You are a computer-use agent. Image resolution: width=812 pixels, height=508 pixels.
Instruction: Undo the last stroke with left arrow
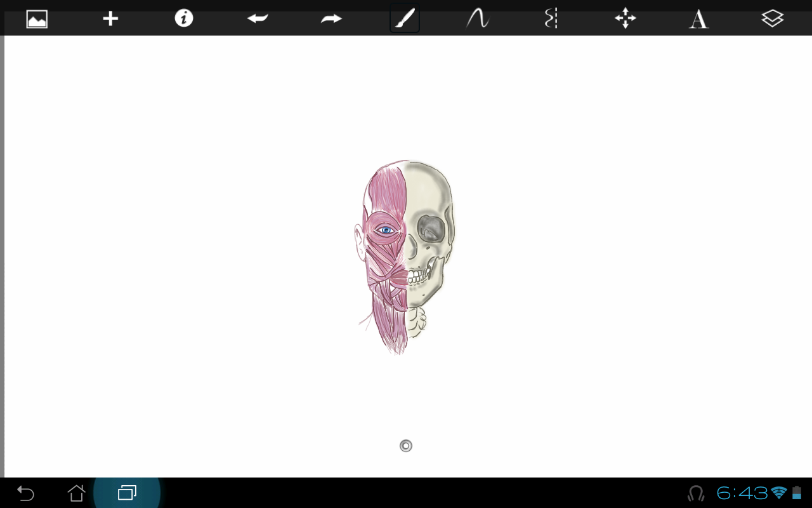(258, 19)
